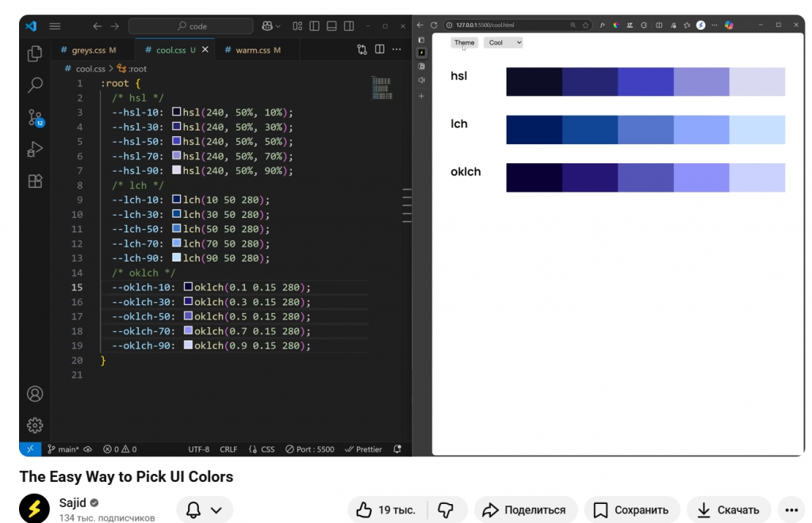Click the split editor right icon
This screenshot has height=523, width=812.
380,49
